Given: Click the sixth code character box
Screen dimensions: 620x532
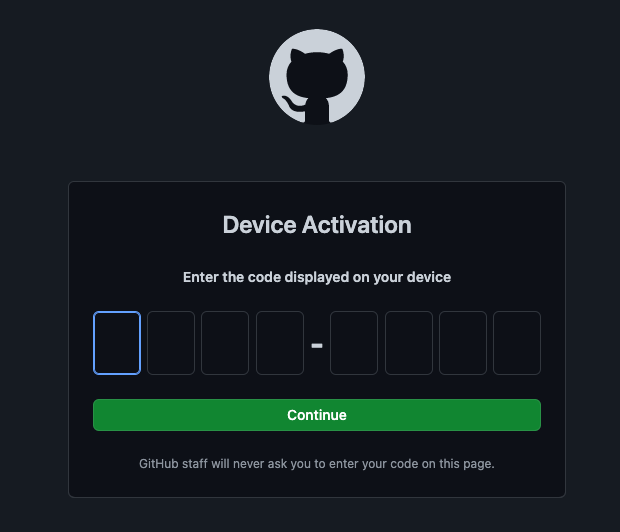Looking at the screenshot, I should [409, 343].
